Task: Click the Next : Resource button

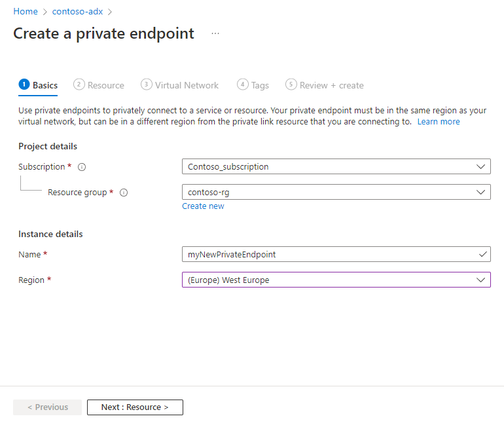Action: [x=135, y=407]
